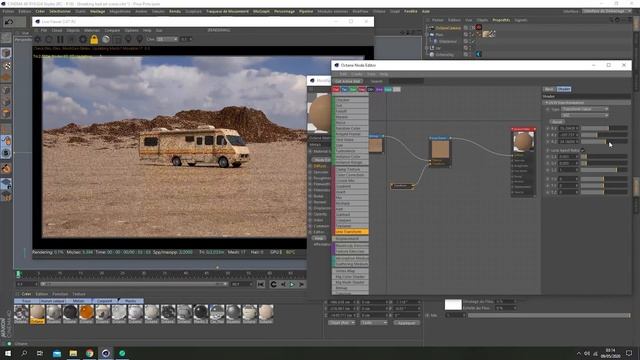Click the Appliquer button
Viewport: 640px width, 360px height.
[x=406, y=322]
